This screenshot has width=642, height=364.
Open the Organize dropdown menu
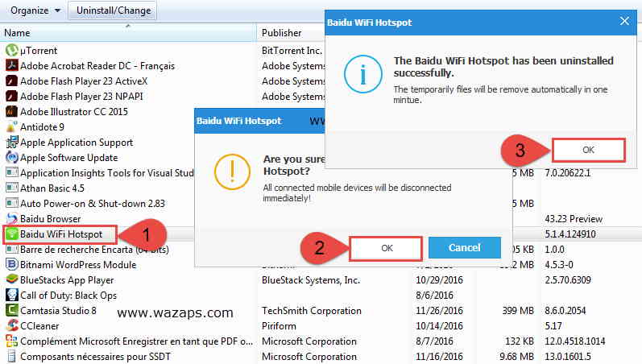35,10
